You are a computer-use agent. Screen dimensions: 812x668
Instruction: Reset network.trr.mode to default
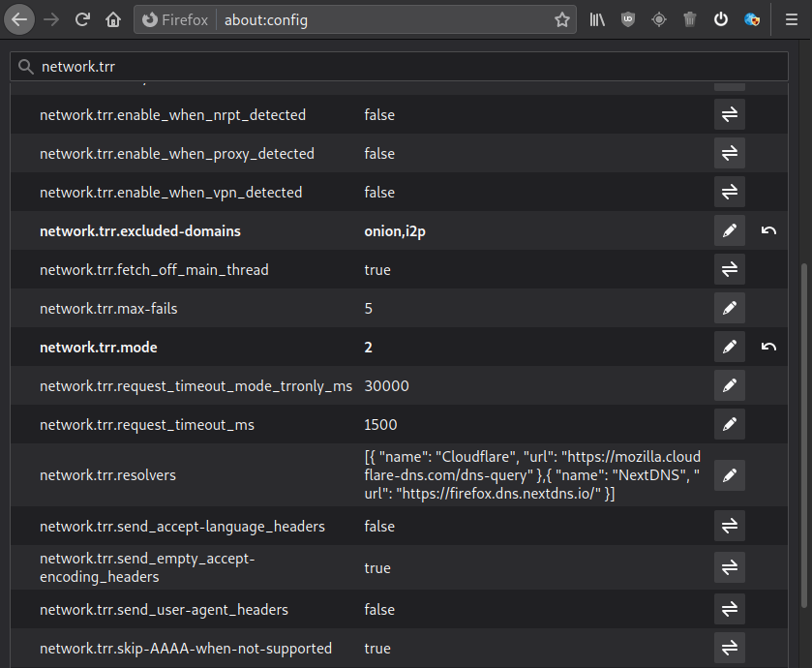(x=768, y=347)
